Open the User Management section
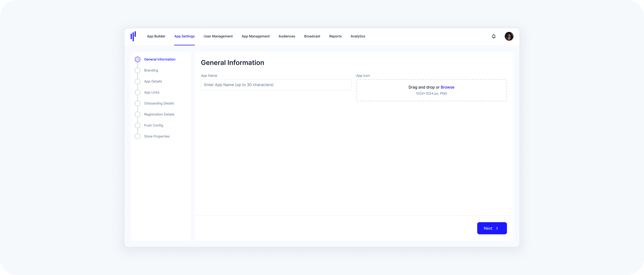Viewport: 644px width, 275px height. coord(218,36)
